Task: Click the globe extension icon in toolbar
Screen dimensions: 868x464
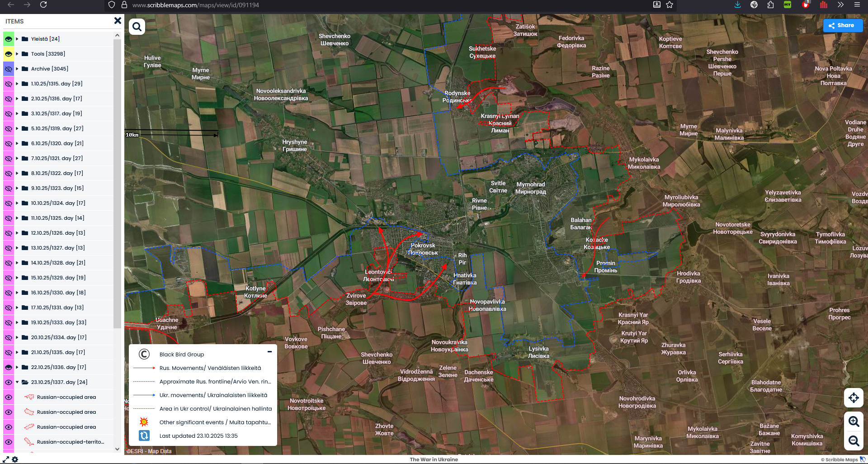Action: pos(754,5)
